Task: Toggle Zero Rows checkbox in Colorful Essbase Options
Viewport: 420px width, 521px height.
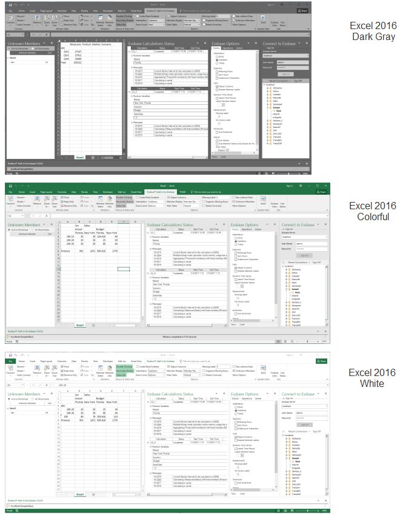Action: pyautogui.click(x=236, y=256)
